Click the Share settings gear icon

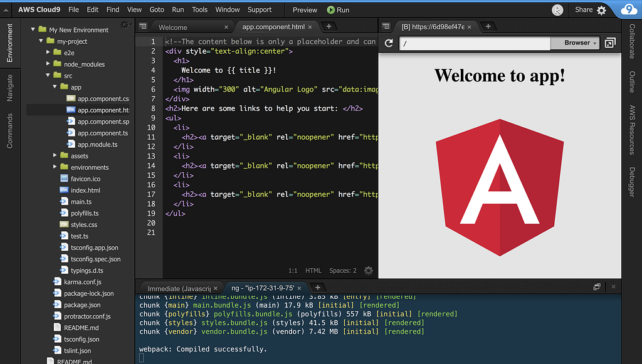(x=601, y=10)
